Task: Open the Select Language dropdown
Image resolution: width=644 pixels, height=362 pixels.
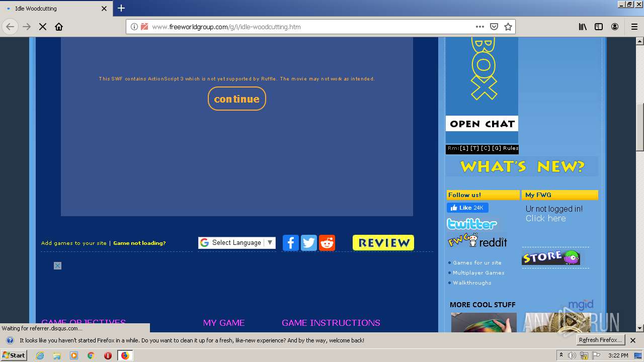Action: 237,243
